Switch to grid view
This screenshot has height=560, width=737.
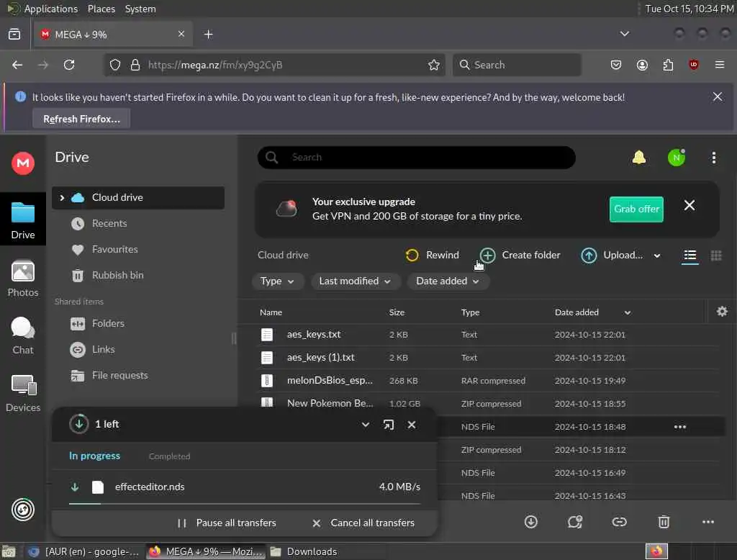(x=716, y=256)
